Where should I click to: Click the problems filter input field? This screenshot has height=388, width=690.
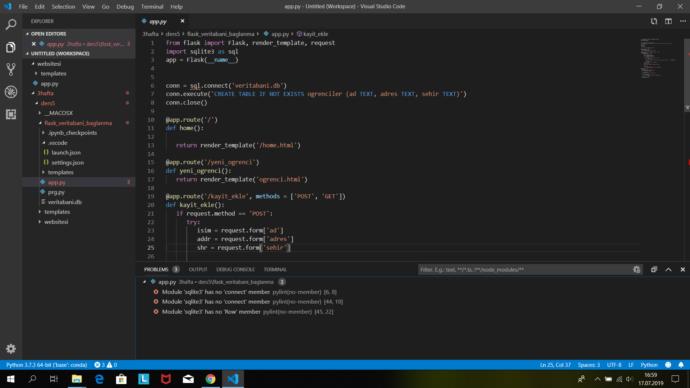(524, 270)
